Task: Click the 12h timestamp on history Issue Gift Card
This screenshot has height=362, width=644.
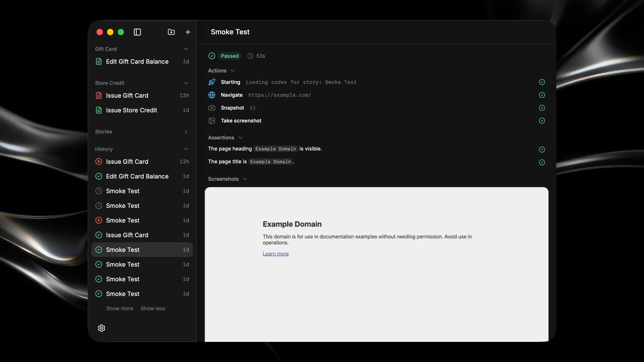Action: tap(184, 162)
